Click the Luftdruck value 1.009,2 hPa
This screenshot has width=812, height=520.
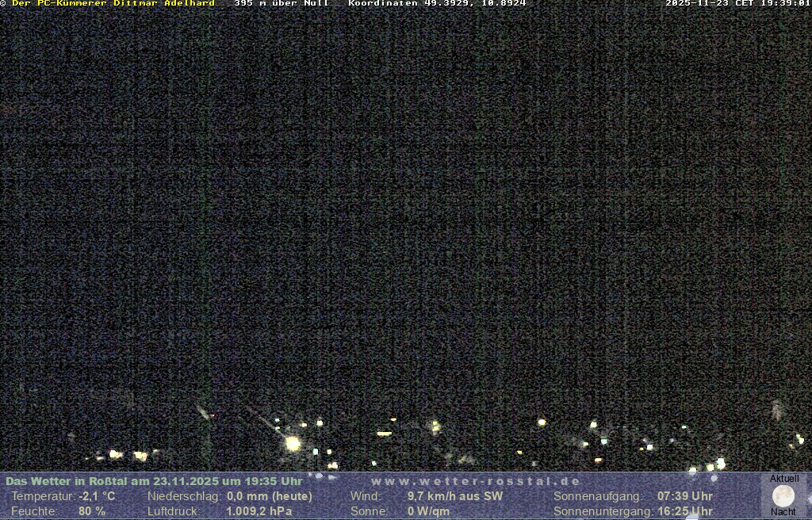tap(259, 511)
